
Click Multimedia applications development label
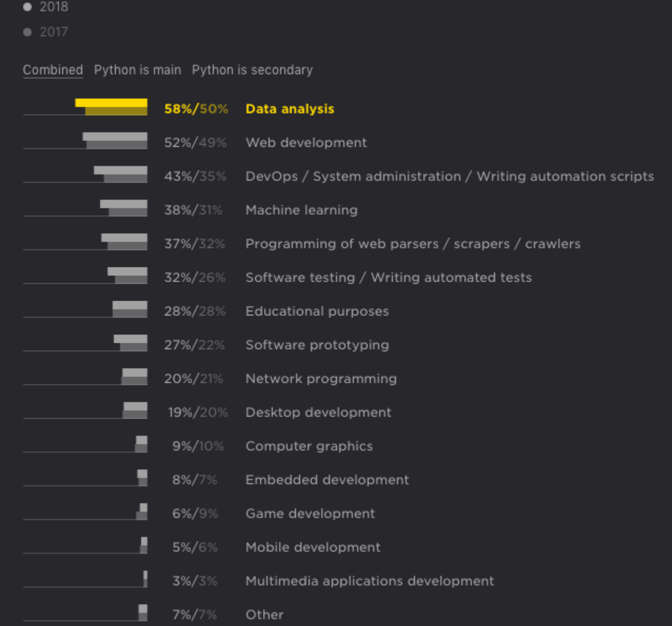pyautogui.click(x=370, y=581)
